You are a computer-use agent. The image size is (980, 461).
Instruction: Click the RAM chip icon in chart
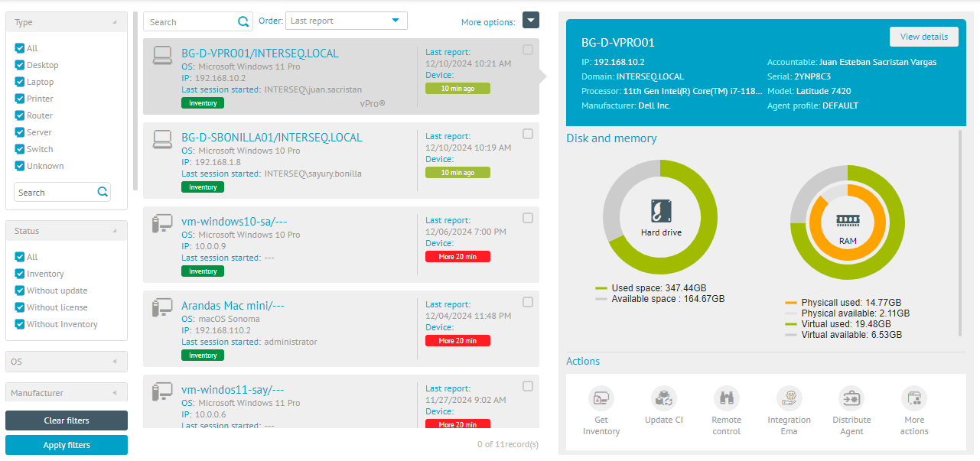[x=848, y=220]
